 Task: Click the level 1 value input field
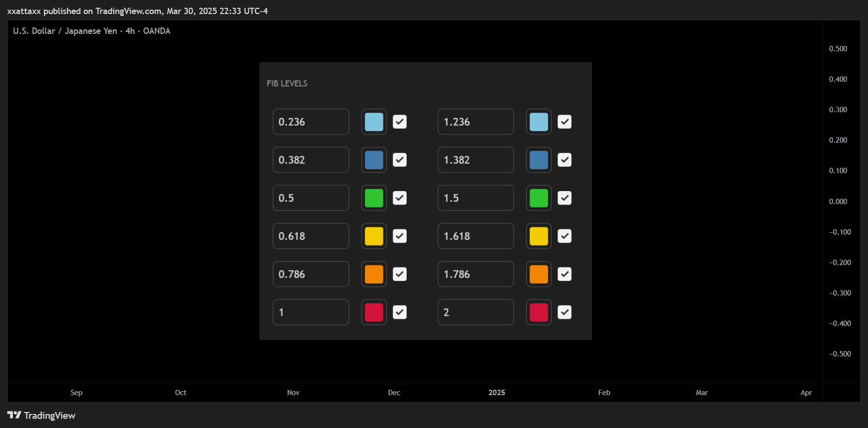click(311, 312)
